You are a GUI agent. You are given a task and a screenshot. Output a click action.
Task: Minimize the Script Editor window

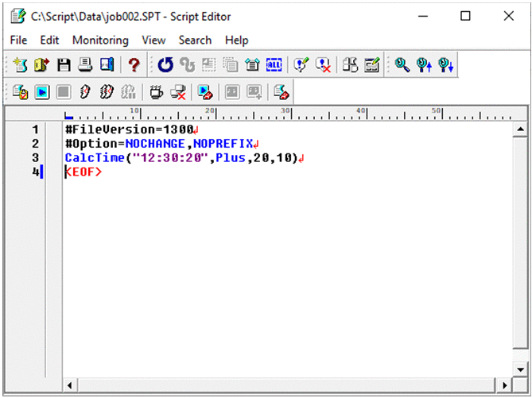[x=423, y=16]
